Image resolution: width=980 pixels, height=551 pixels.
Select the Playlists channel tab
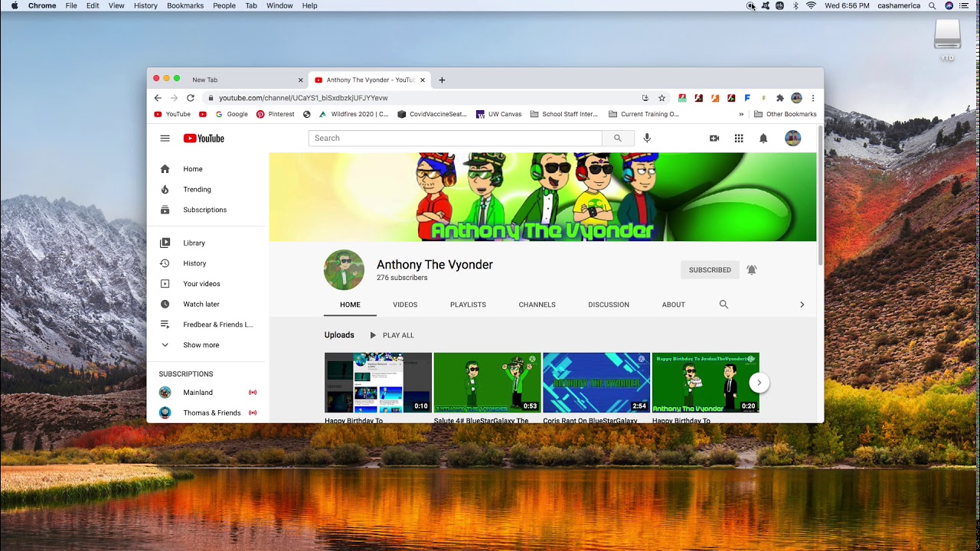[x=468, y=305]
